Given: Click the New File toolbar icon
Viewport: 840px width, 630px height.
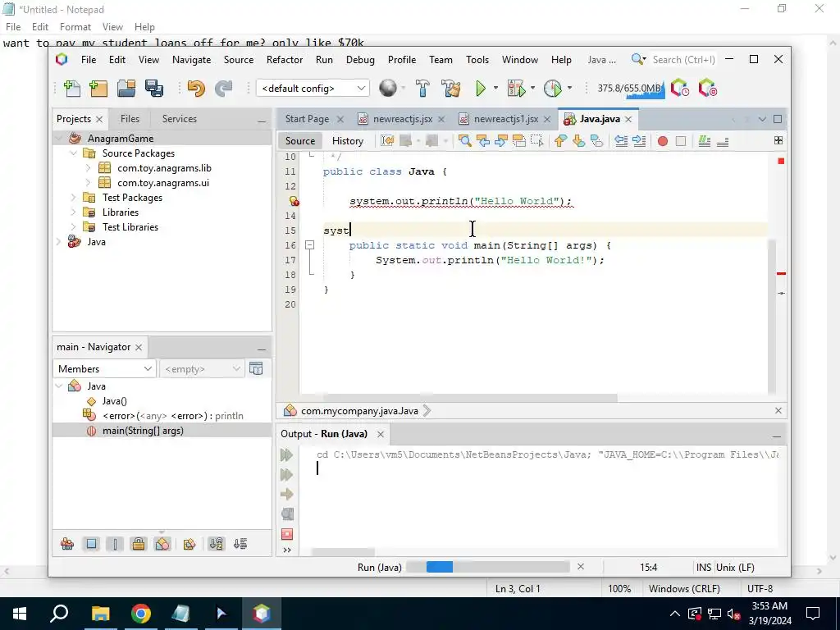Looking at the screenshot, I should click(72, 89).
